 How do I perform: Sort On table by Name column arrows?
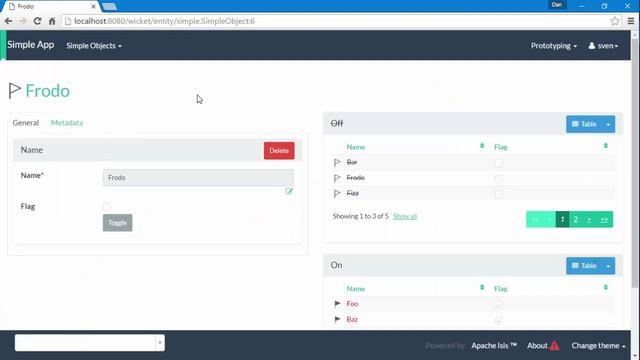point(482,287)
